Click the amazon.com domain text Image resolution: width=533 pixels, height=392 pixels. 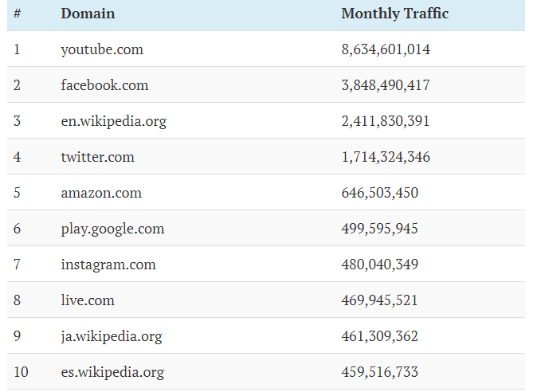pos(101,193)
